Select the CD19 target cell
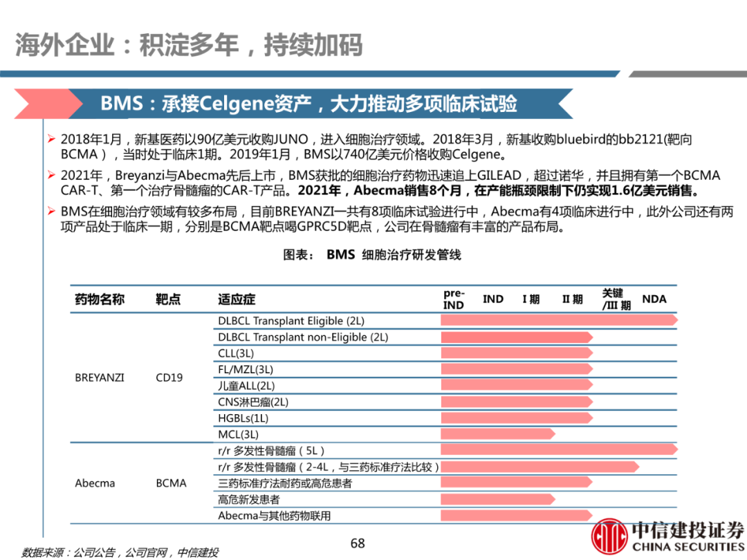 169,377
